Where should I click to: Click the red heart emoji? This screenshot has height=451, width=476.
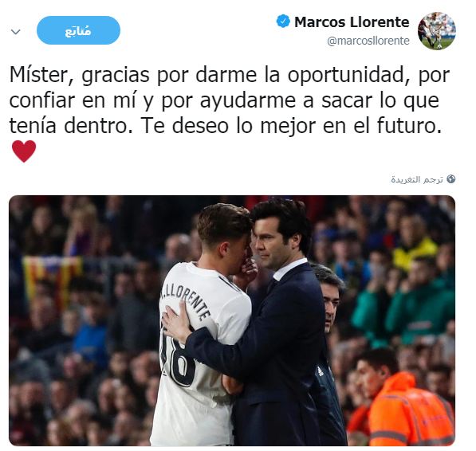pos(24,151)
